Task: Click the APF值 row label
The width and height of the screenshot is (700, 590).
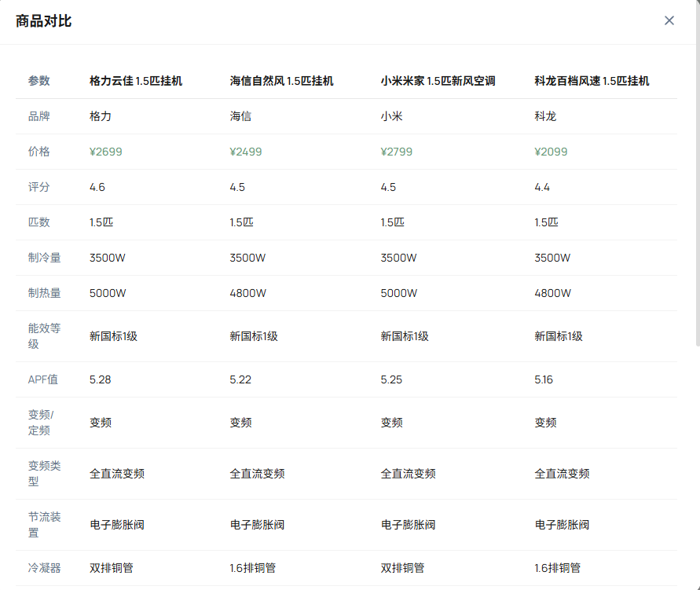Action: pos(43,379)
